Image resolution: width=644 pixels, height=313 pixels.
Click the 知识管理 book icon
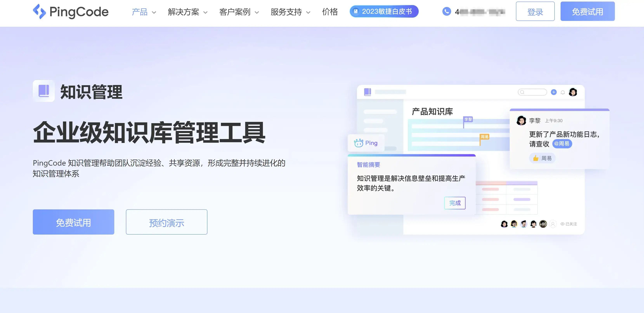click(44, 91)
